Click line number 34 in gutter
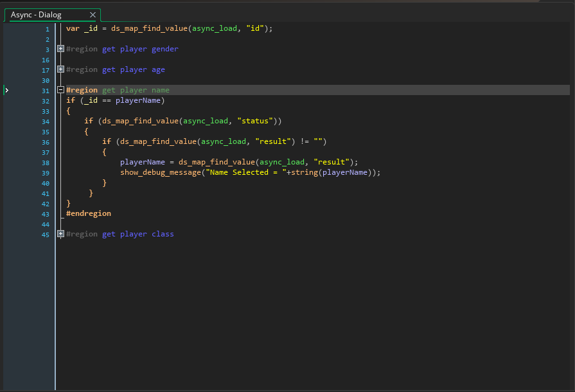Screen dimensions: 575x392 pos(46,121)
